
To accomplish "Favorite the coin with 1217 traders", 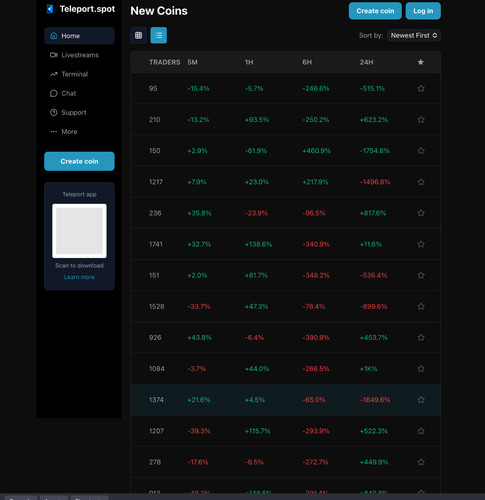I will coord(421,182).
